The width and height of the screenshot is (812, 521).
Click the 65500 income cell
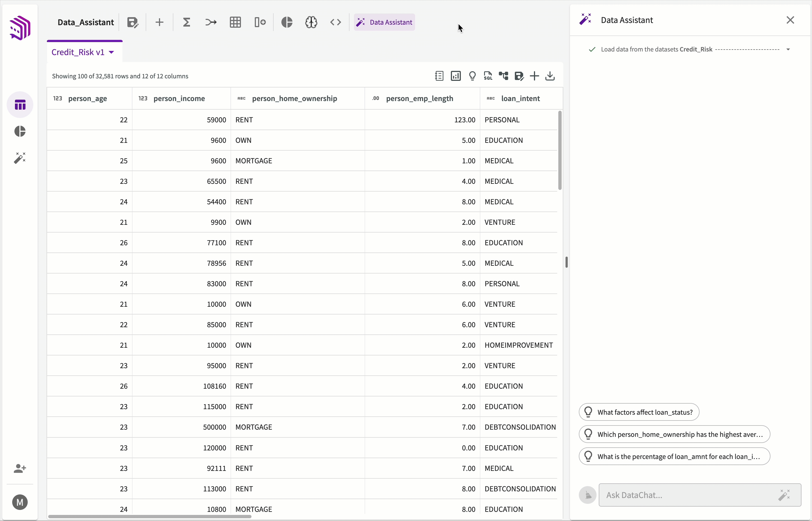click(x=181, y=181)
